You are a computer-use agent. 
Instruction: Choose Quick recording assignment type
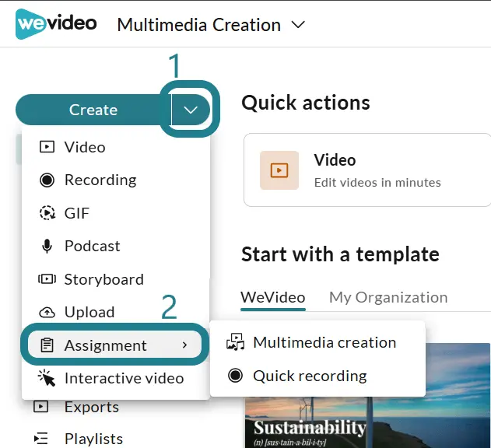317,376
